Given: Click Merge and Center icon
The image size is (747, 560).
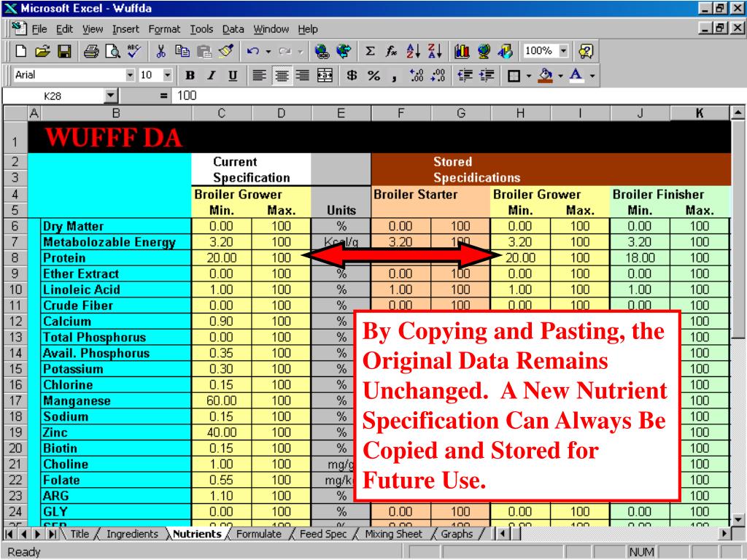Looking at the screenshot, I should click(x=325, y=75).
